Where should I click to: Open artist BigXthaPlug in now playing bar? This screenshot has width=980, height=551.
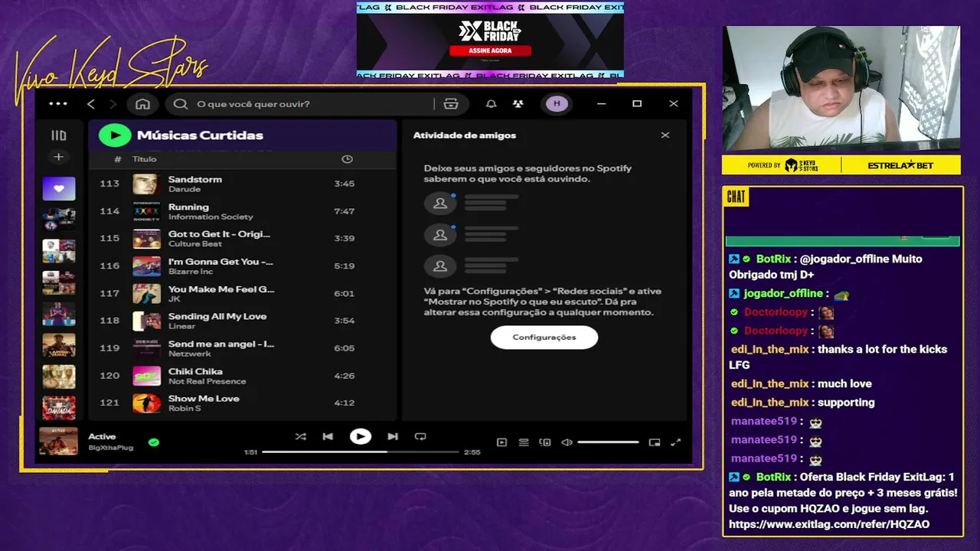110,448
